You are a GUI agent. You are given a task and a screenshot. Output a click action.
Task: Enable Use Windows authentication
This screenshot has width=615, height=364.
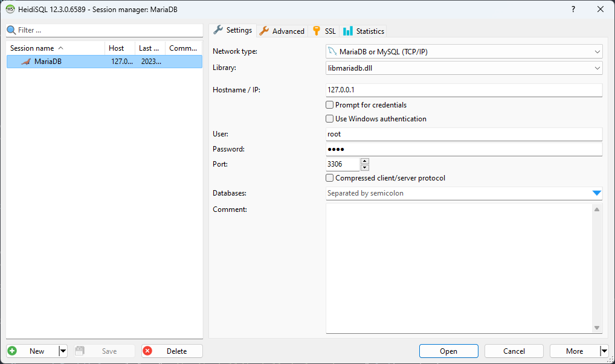point(329,119)
